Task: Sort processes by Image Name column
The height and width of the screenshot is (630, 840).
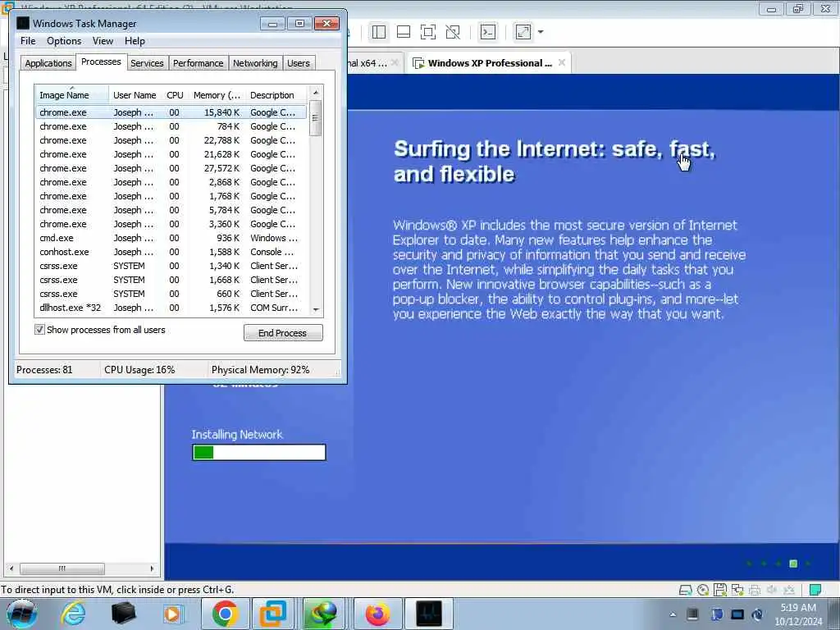Action: (72, 95)
